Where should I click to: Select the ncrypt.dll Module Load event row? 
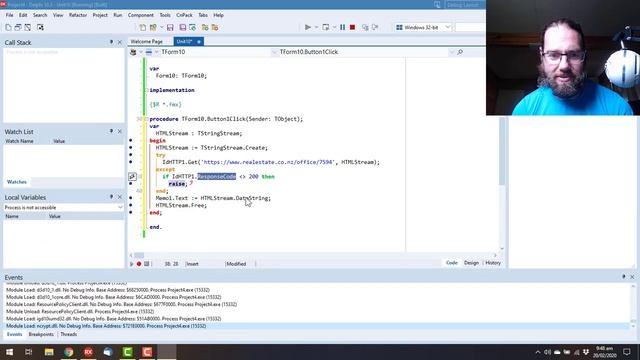click(x=317, y=326)
